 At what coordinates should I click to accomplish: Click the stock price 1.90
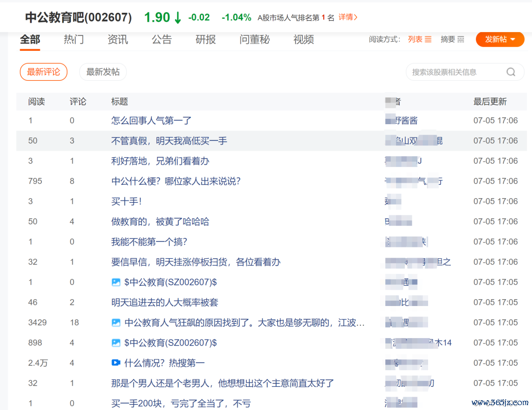pyautogui.click(x=157, y=17)
